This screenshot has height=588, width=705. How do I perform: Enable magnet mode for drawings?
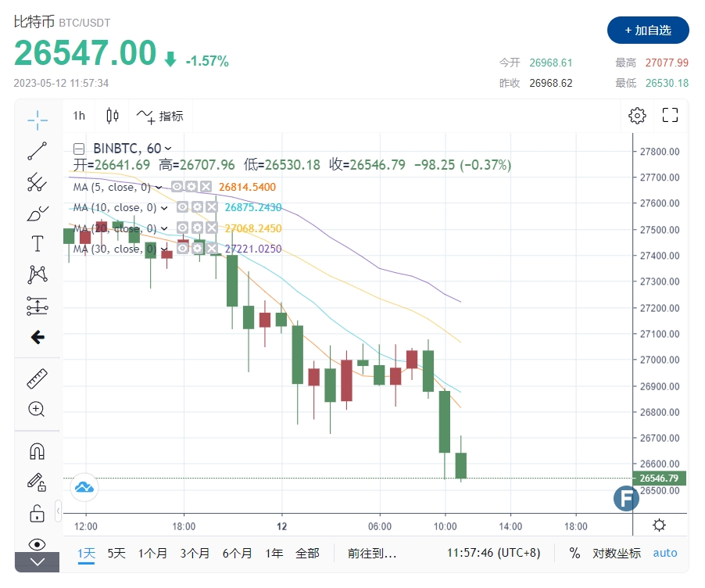point(37,451)
